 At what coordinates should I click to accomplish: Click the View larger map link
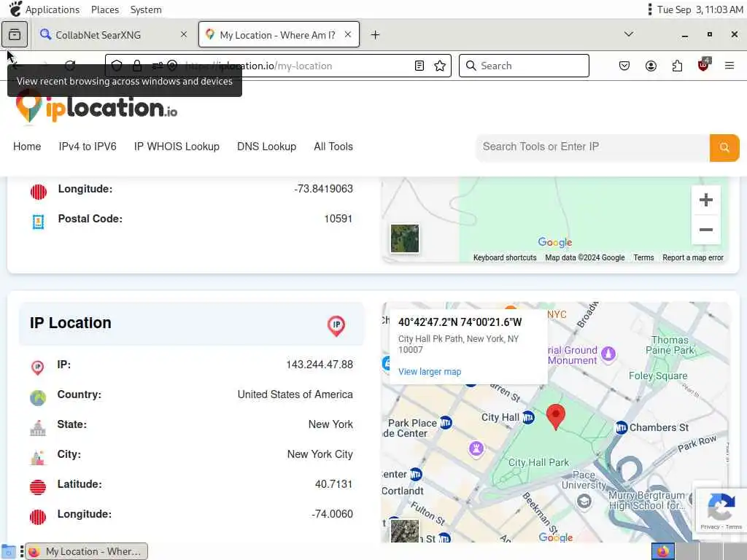point(430,371)
